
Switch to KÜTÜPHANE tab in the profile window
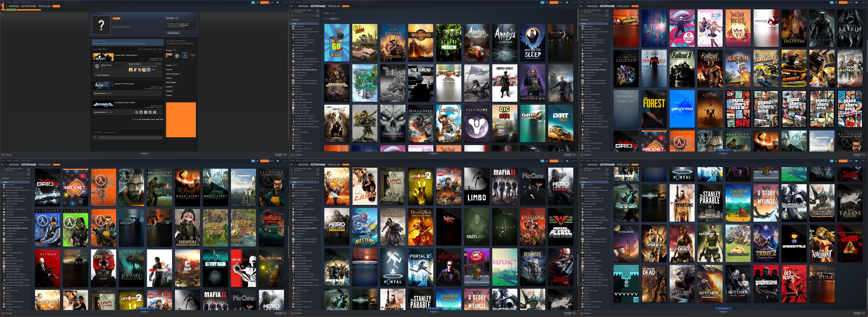point(29,6)
